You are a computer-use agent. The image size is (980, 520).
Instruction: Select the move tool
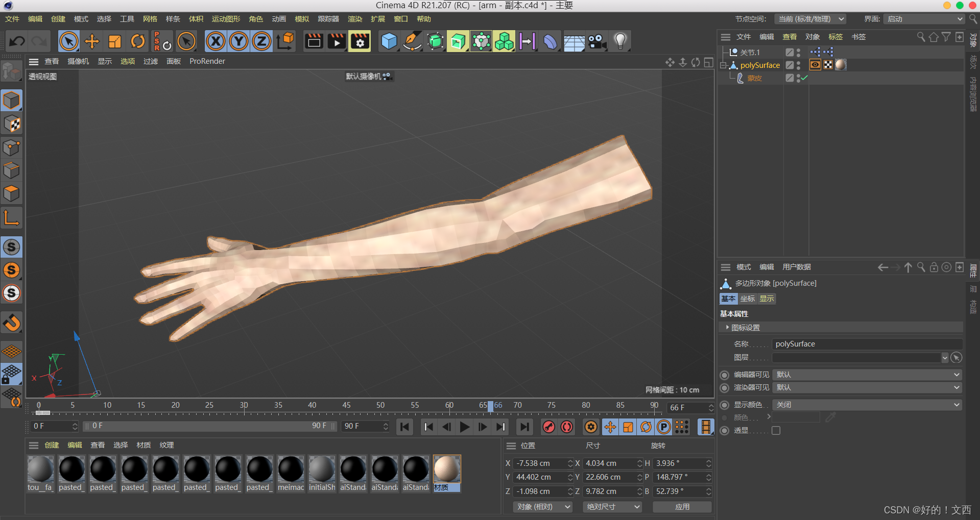92,41
